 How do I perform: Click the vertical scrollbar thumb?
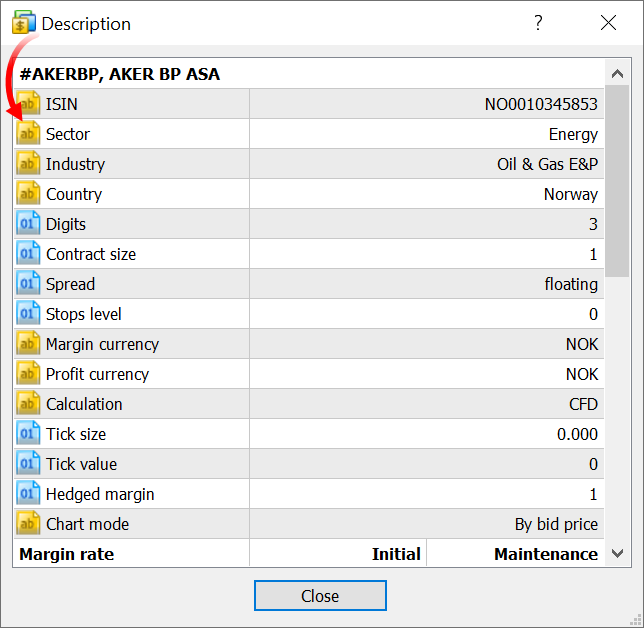[x=618, y=180]
